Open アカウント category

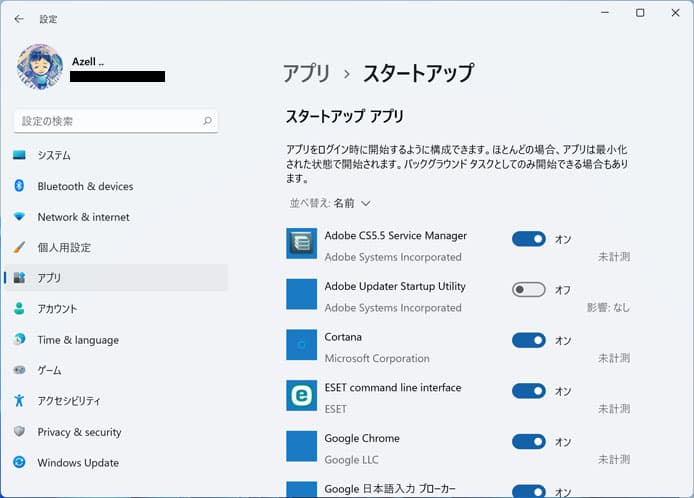coord(116,309)
